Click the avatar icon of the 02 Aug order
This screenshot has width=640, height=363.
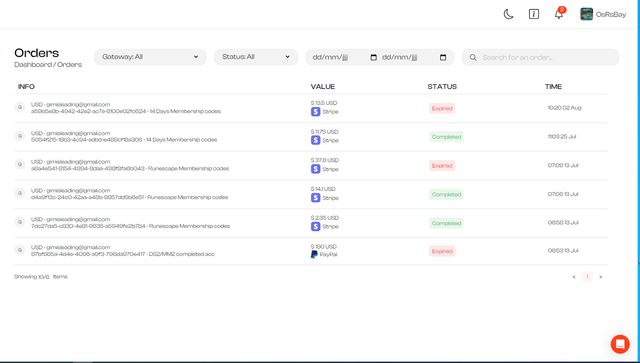coord(20,107)
